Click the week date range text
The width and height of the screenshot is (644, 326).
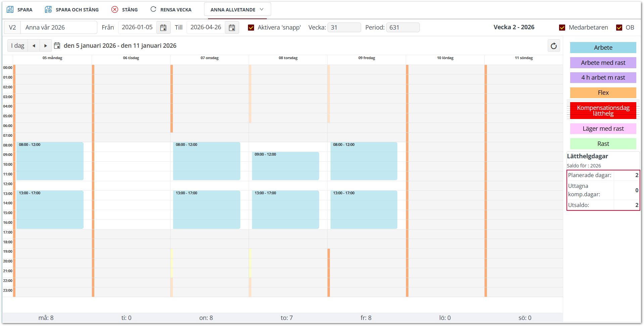(x=120, y=46)
